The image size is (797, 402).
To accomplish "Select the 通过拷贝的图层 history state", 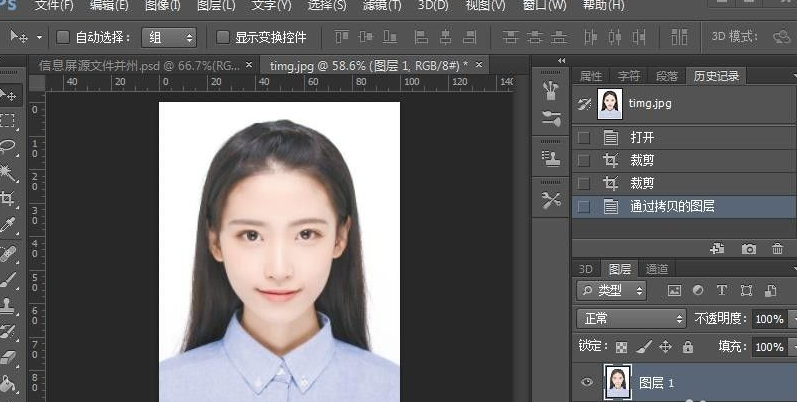I will click(684, 206).
